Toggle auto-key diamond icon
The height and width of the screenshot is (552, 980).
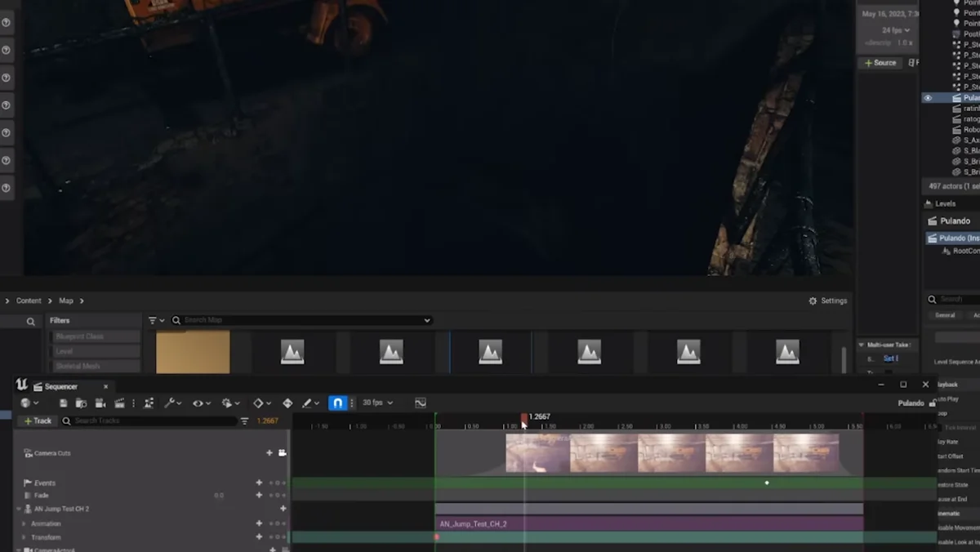(x=287, y=403)
